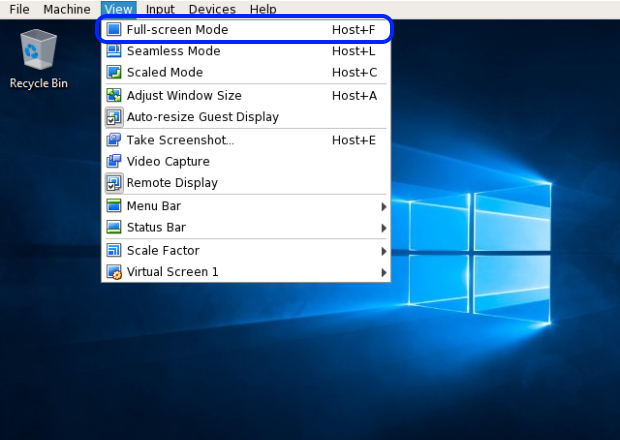This screenshot has height=440, width=620.
Task: Click the Video Capture icon
Action: (114, 161)
